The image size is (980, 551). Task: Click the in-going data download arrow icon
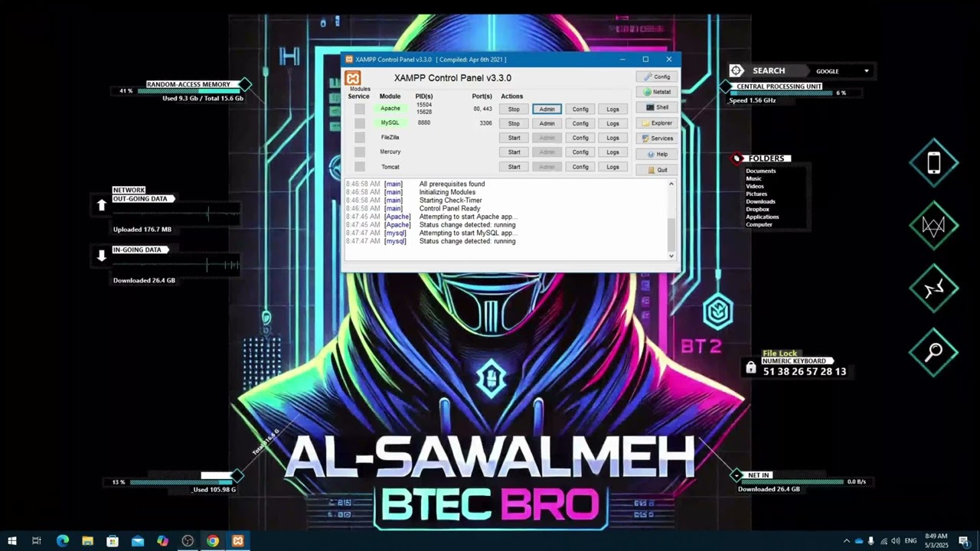tap(102, 256)
